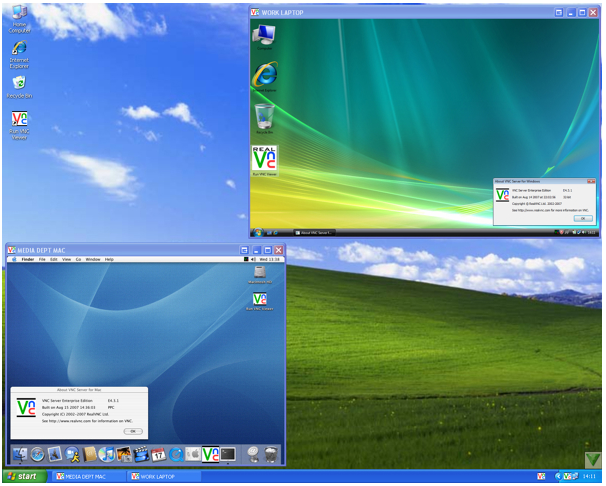Open iCal from the Mac dock

coord(159,455)
